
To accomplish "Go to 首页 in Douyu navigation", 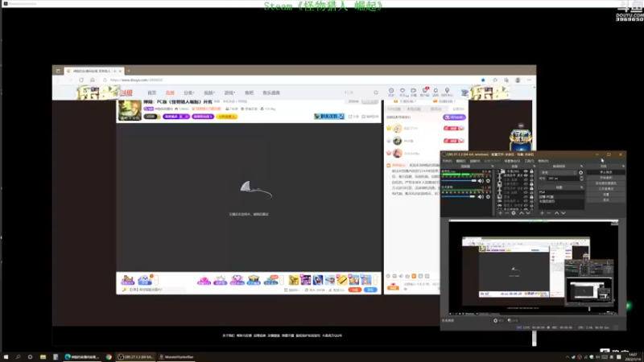I will 151,93.
